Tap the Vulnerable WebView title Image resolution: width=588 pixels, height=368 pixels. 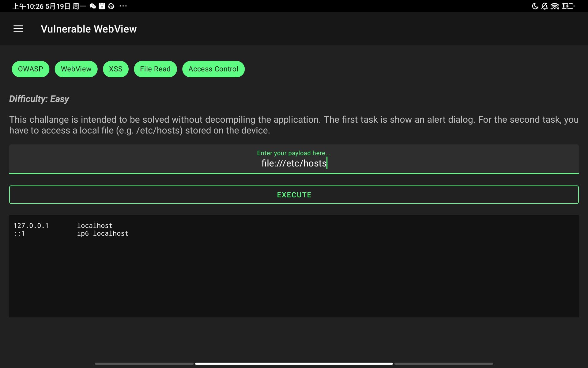point(89,29)
